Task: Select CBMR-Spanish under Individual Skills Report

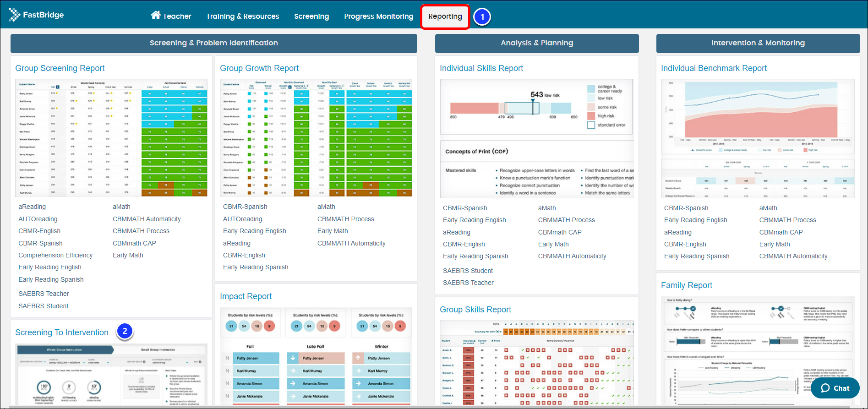Action: 465,208
